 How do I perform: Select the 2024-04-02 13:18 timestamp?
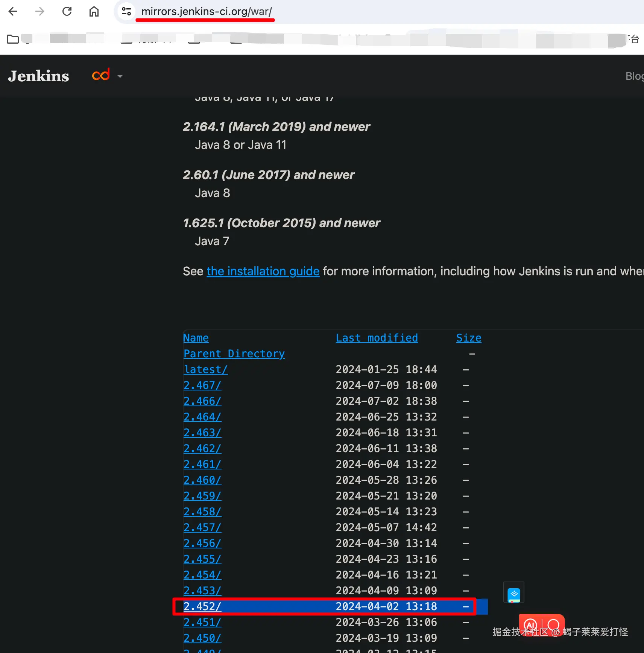pyautogui.click(x=386, y=606)
